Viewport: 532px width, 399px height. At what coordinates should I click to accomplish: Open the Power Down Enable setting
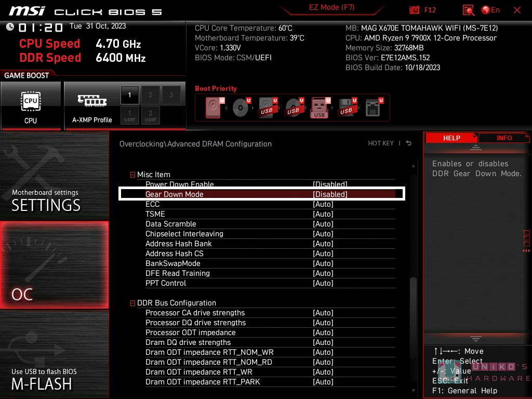[x=270, y=184]
